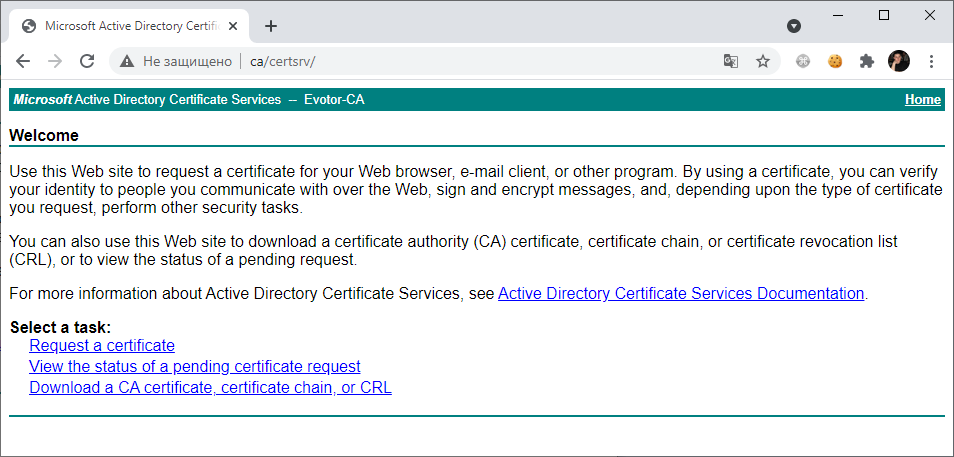Open Active Directory Certificate Services Documentation link
Image resolution: width=954 pixels, height=457 pixels.
681,293
